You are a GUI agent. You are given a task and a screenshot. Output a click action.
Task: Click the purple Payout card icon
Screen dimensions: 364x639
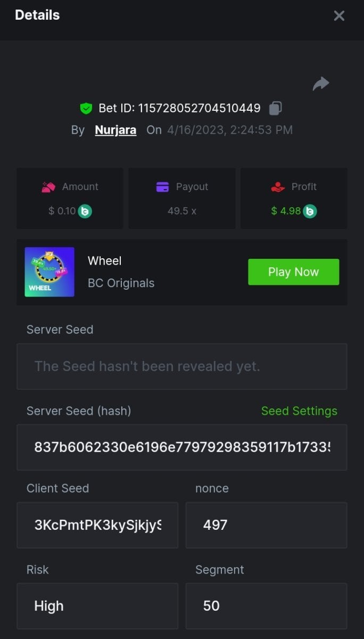(162, 187)
